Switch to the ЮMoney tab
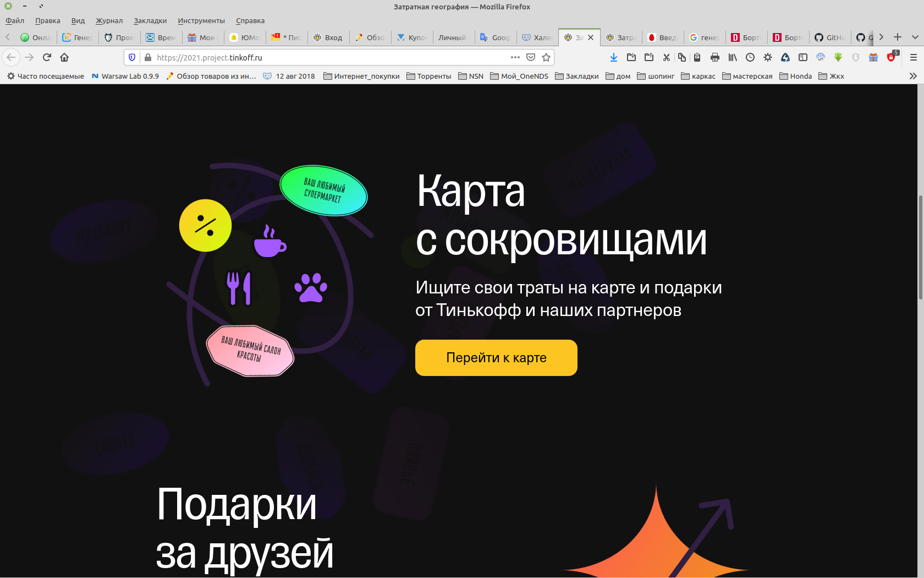Viewport: 924px width, 578px height. click(x=245, y=37)
